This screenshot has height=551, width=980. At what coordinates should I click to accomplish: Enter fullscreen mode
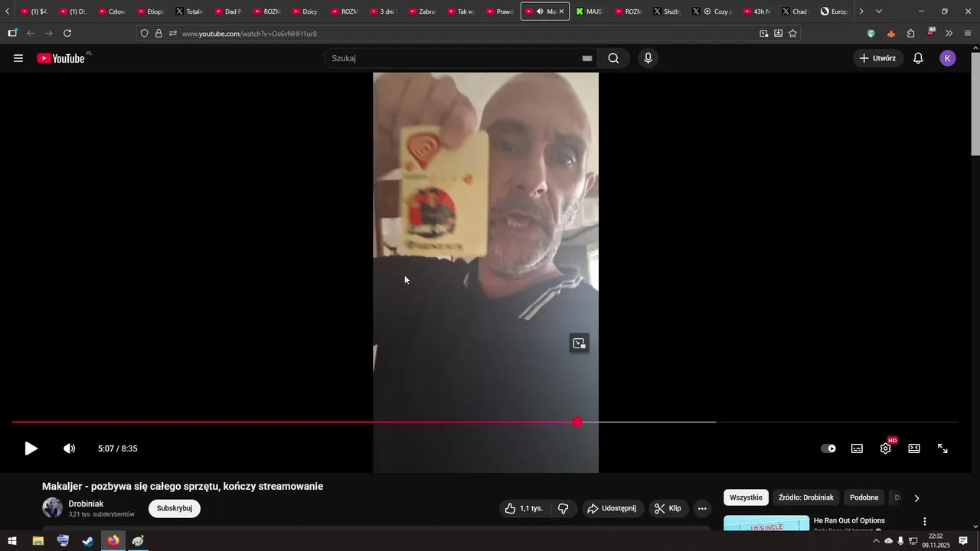coord(943,448)
